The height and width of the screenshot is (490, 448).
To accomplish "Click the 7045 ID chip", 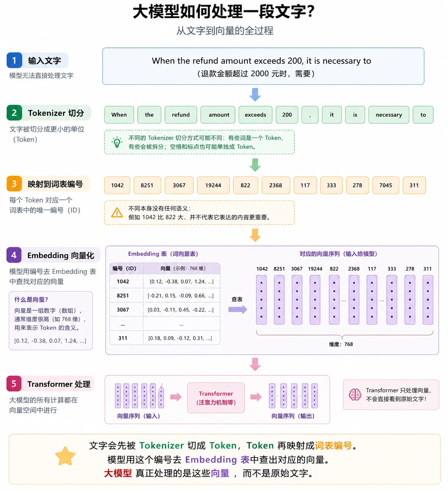I will (386, 185).
